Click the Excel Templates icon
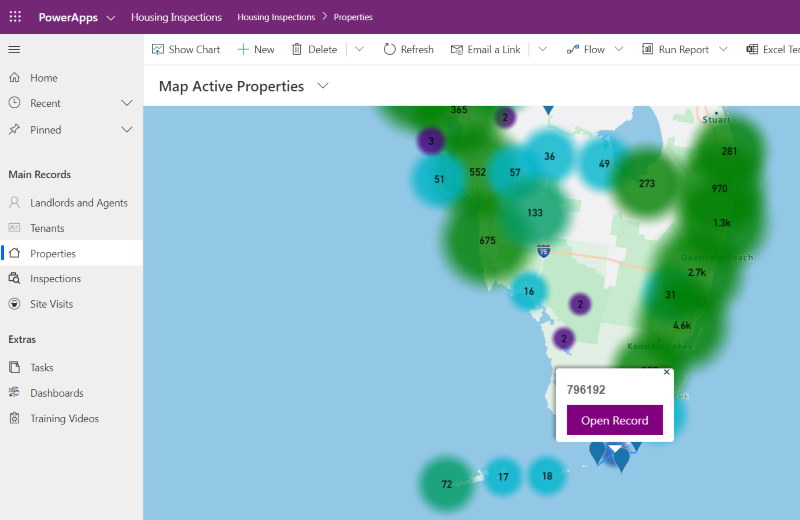Image resolution: width=800 pixels, height=520 pixels. [752, 49]
